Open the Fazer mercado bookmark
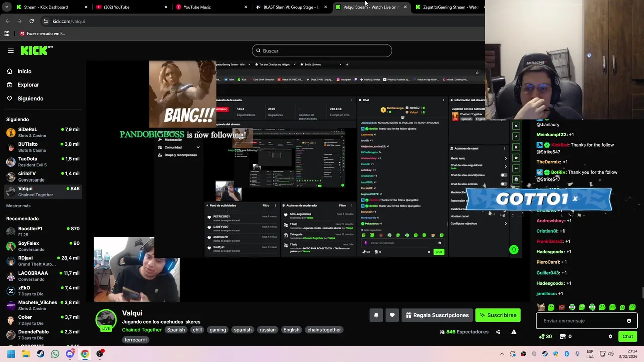Image resolution: width=644 pixels, height=362 pixels. click(42, 34)
